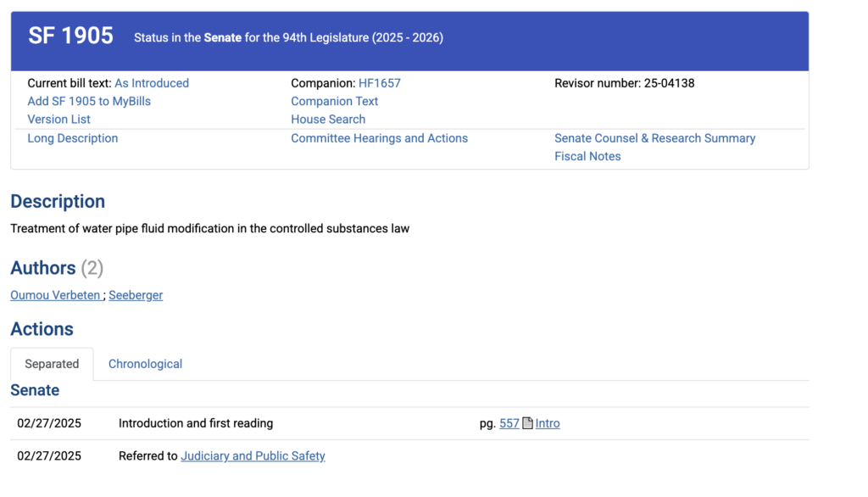868x497 pixels.
Task: Open the As Introduced bill text
Action: point(152,83)
